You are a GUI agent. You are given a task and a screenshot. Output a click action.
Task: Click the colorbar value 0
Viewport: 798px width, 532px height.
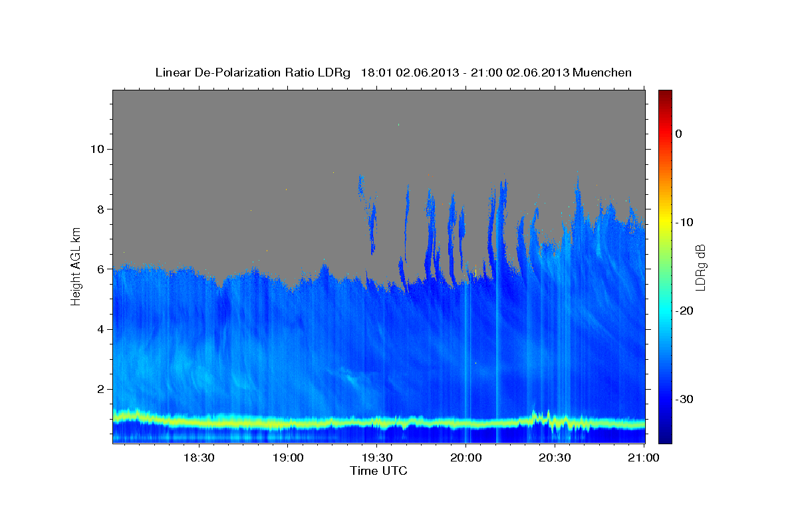coord(679,134)
